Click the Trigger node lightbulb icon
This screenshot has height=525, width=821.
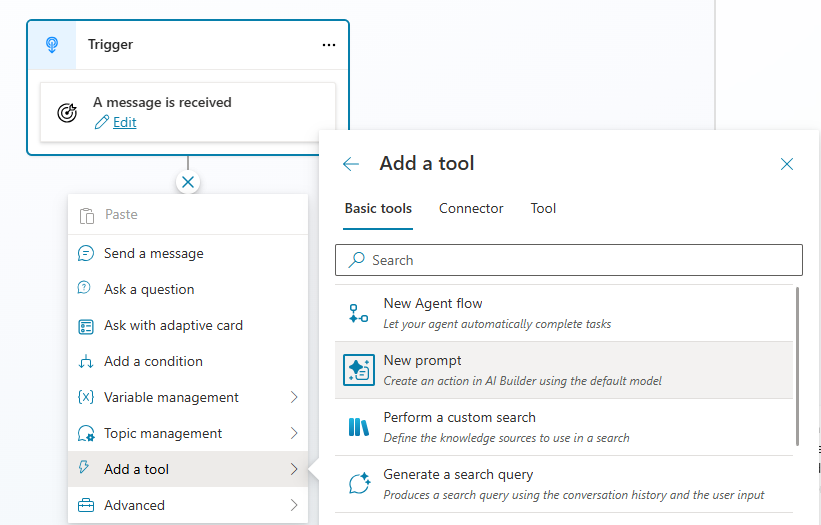click(x=52, y=45)
